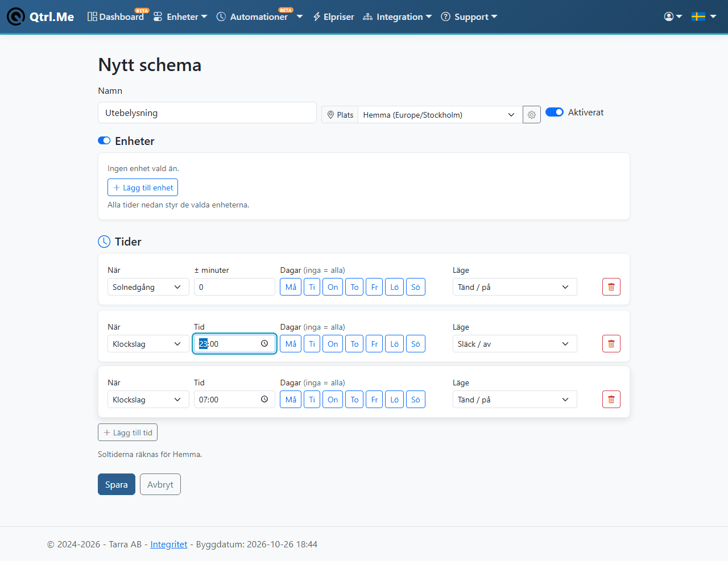Toggle Sö in the Solnedgång row
Image resolution: width=728 pixels, height=561 pixels.
(416, 287)
